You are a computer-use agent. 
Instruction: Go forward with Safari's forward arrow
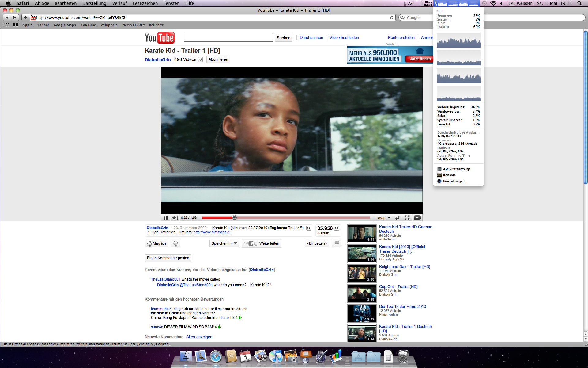(x=15, y=17)
